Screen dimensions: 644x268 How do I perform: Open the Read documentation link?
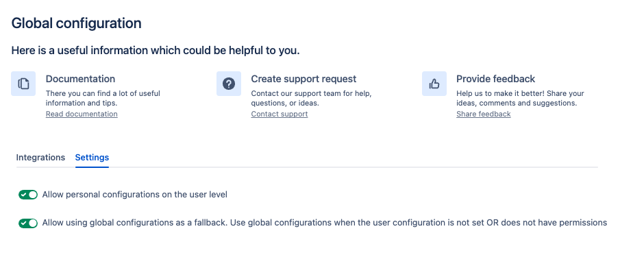[x=82, y=114]
